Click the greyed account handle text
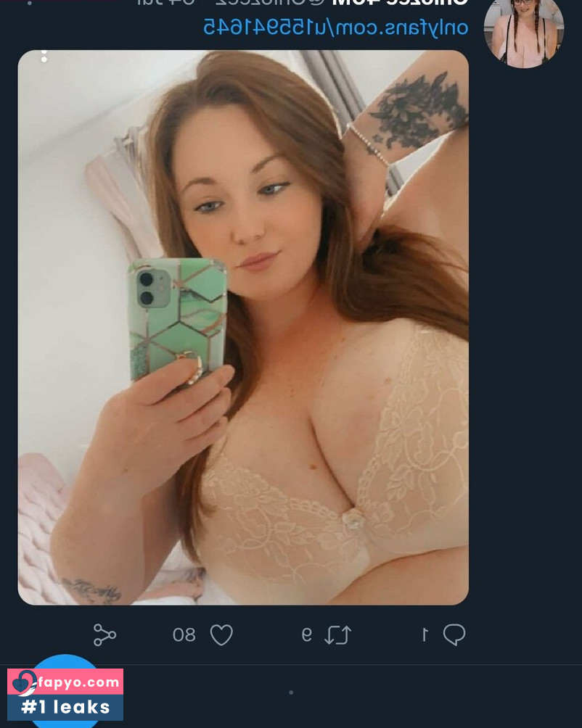Viewport: 582px width, 728px height. (270, 2)
